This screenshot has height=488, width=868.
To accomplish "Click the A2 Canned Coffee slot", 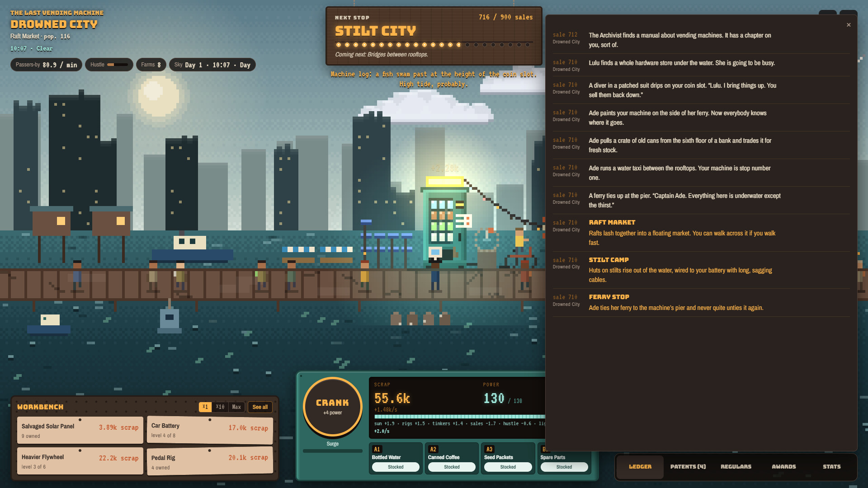I will click(x=452, y=458).
